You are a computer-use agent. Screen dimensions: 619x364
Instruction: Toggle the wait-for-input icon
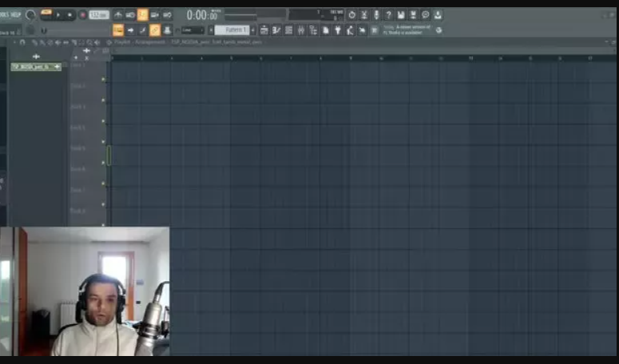[130, 15]
